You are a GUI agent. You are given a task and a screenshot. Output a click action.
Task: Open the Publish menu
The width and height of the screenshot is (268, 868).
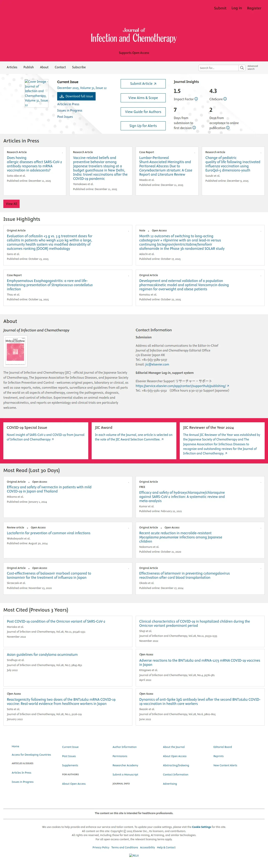click(29, 67)
